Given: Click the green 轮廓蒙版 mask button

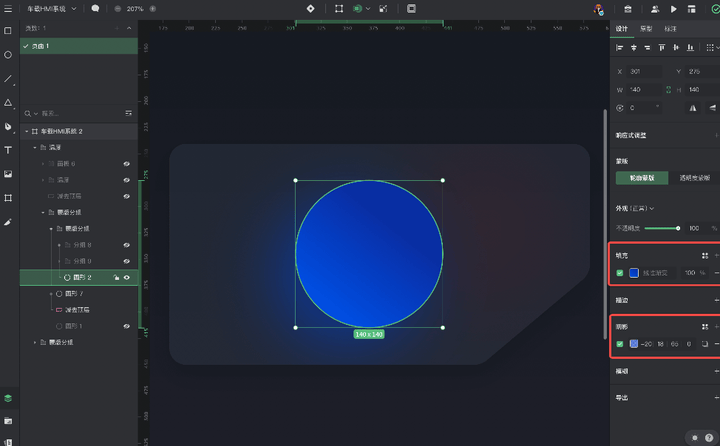Looking at the screenshot, I should (641, 178).
